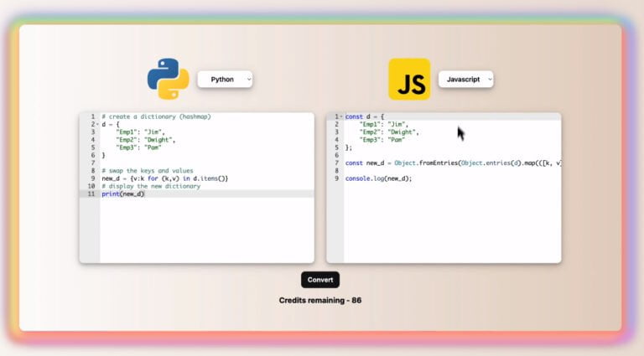Click 'const d = {' in JavaScript editor
The image size is (644, 356).
(x=365, y=116)
